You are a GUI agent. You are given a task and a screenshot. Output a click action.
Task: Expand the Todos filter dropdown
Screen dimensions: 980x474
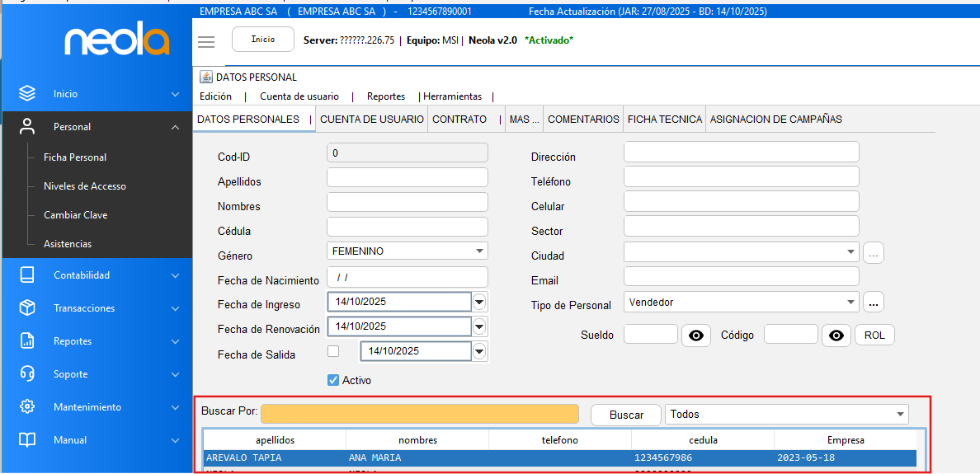pyautogui.click(x=899, y=415)
